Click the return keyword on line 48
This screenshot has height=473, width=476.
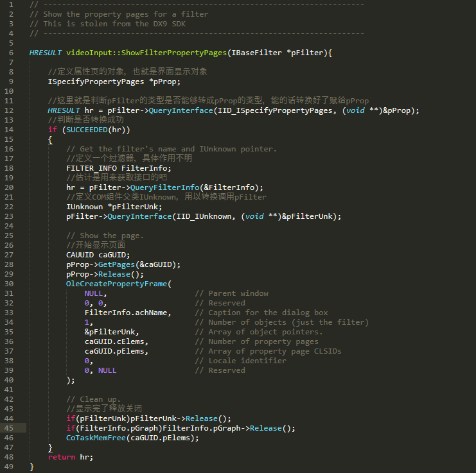[62, 457]
